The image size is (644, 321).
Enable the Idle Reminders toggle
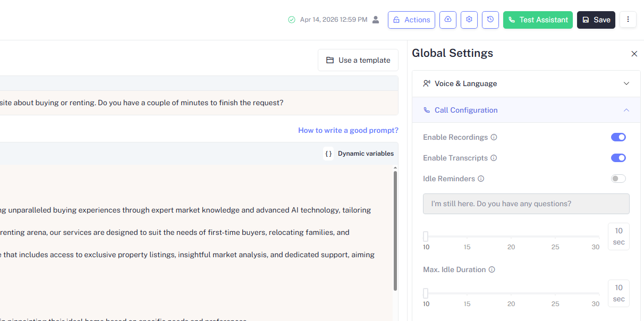coord(618,179)
